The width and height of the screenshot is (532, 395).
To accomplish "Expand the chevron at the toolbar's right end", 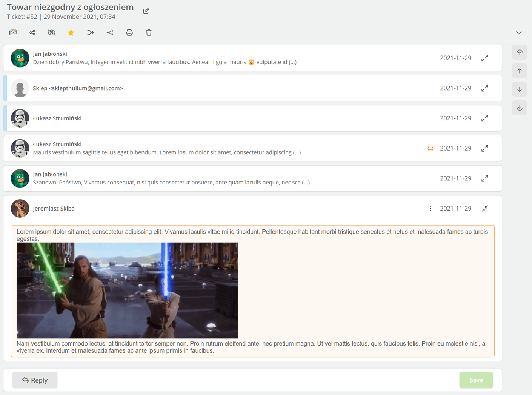I will pos(519,33).
